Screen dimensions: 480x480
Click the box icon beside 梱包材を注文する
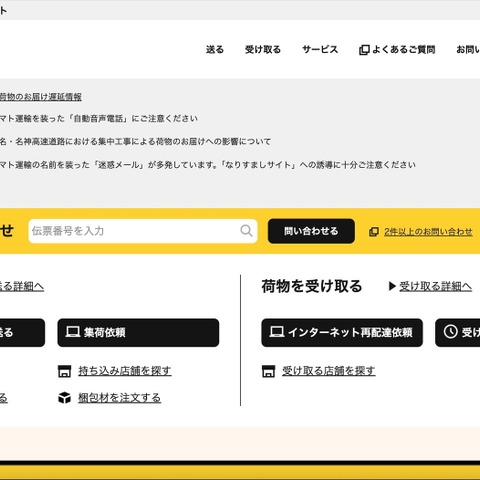64,398
